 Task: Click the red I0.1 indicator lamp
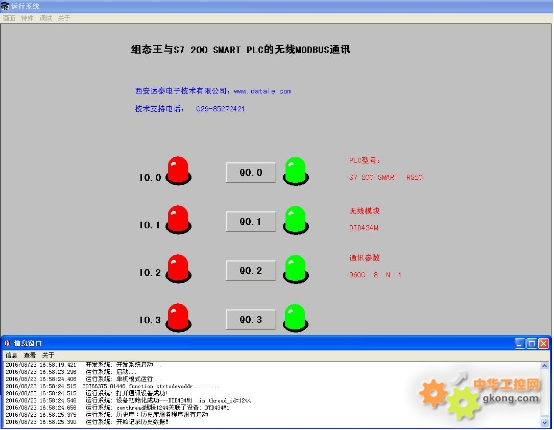click(x=178, y=219)
